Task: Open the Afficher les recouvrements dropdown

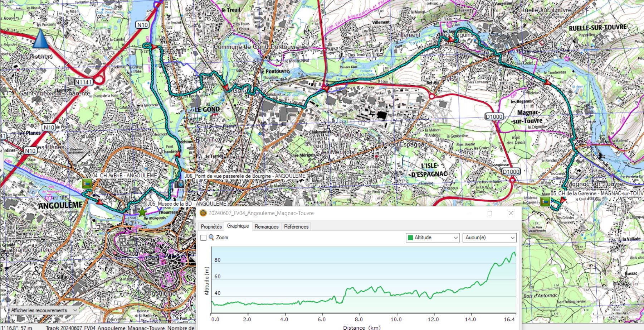Action: click(43, 310)
